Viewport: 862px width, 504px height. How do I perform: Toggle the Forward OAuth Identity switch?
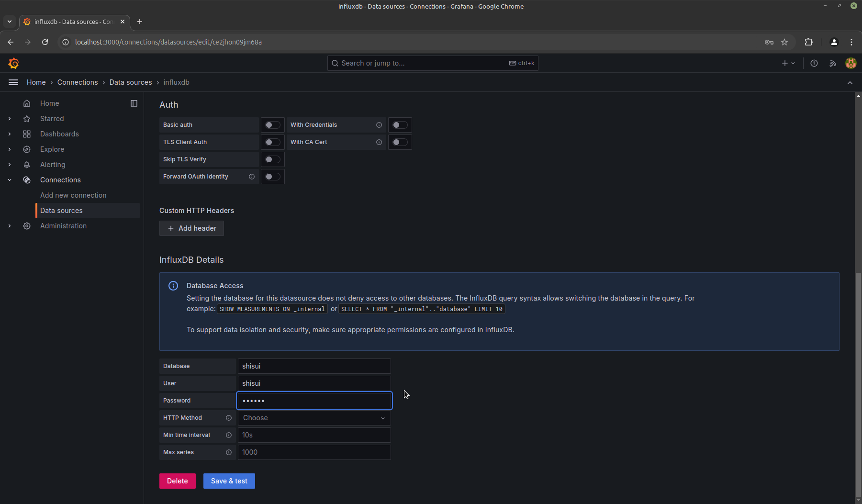(273, 177)
